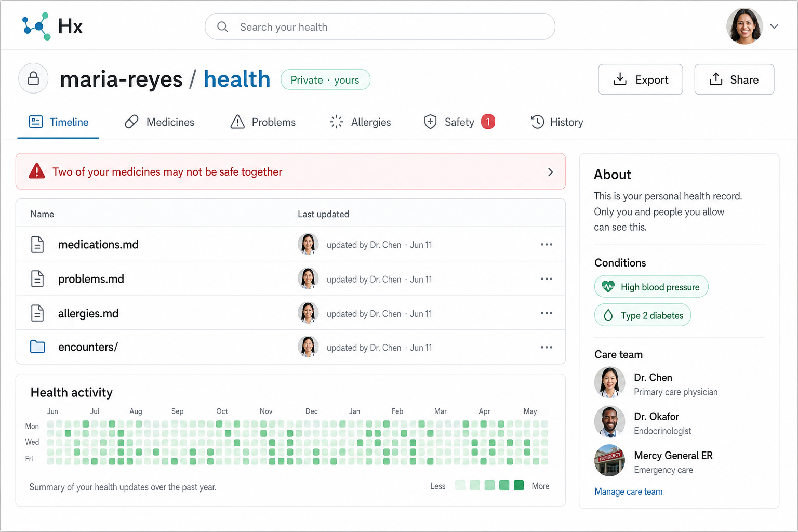This screenshot has width=798, height=532.
Task: Click the Export download icon
Action: (620, 79)
